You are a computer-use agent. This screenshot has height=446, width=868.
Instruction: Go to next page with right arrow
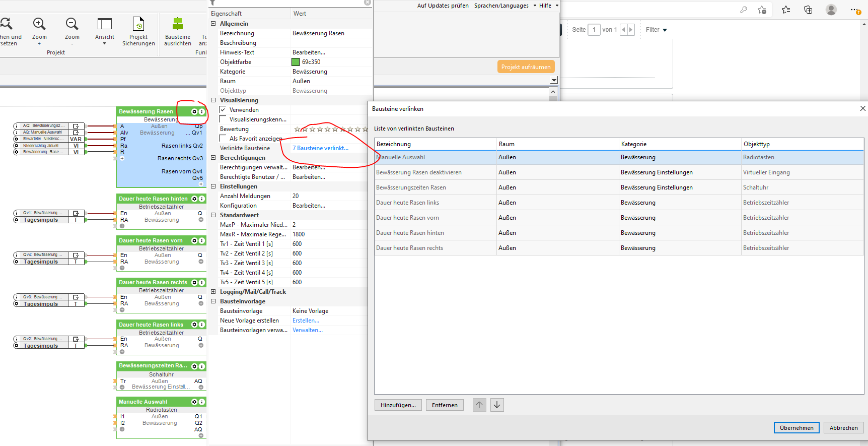point(630,30)
